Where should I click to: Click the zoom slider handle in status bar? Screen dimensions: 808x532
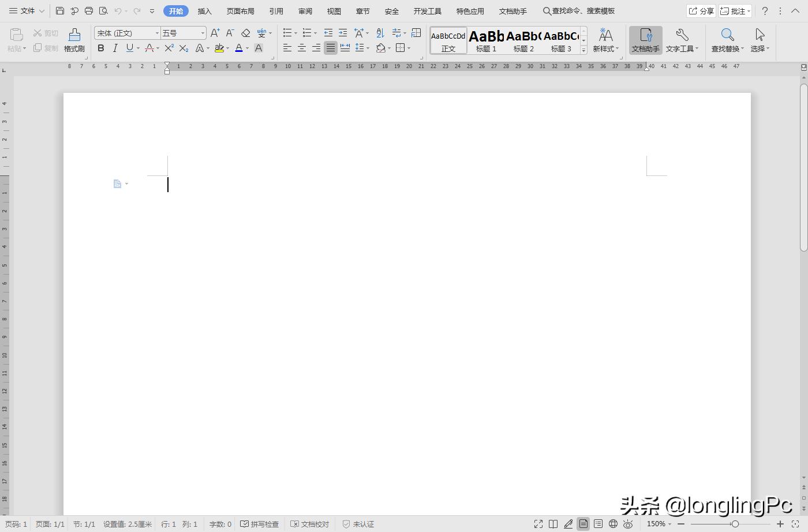click(735, 524)
